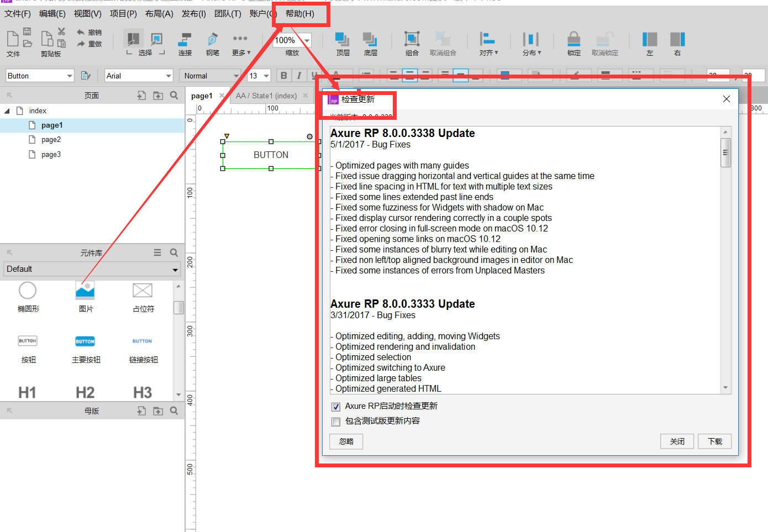Toggle bold text formatting
The height and width of the screenshot is (532, 768).
pyautogui.click(x=284, y=76)
